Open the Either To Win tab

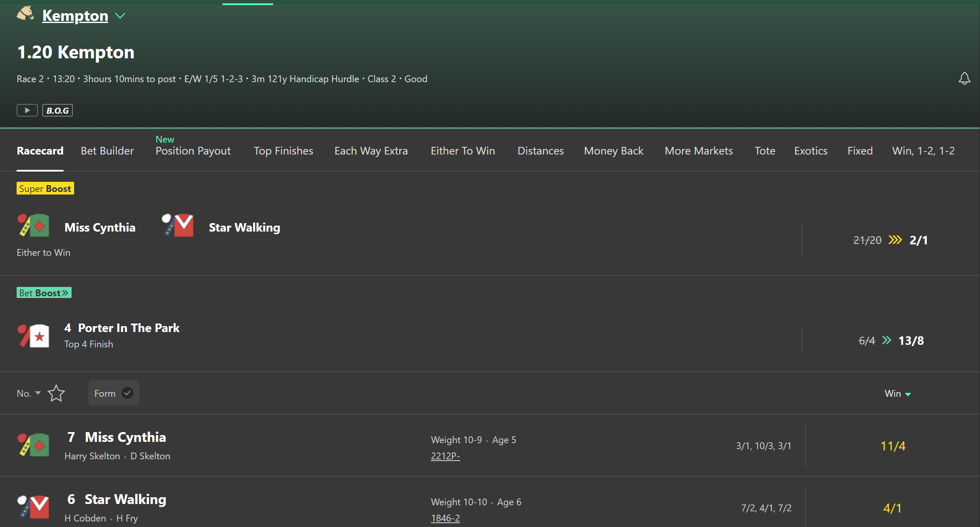click(463, 151)
